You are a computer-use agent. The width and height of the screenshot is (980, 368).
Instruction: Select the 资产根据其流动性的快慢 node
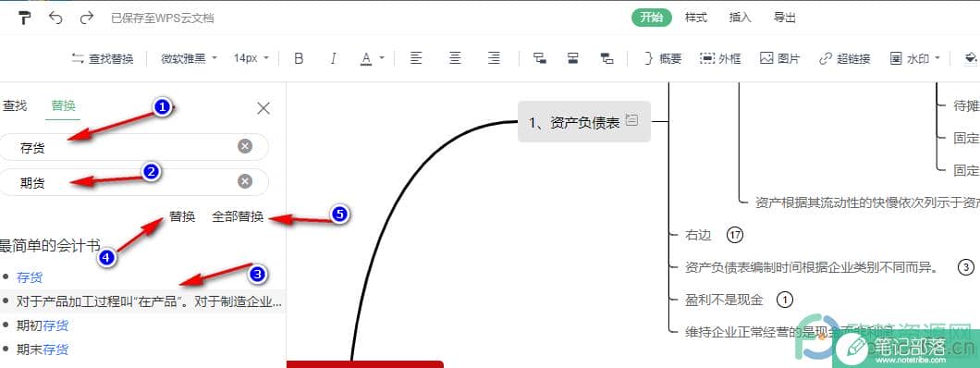pos(867,202)
